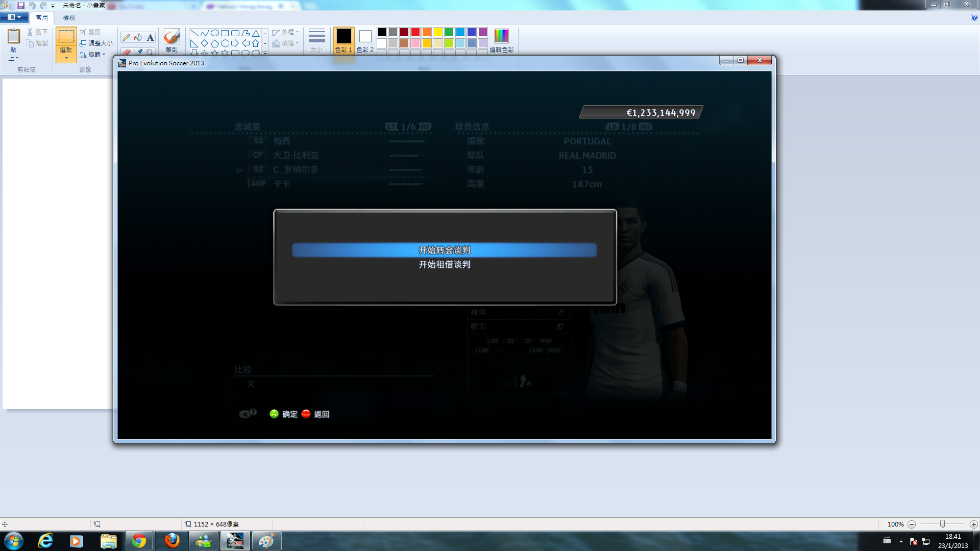Open the Rotate (旋轉) dropdown
The image size is (980, 551).
click(93, 55)
